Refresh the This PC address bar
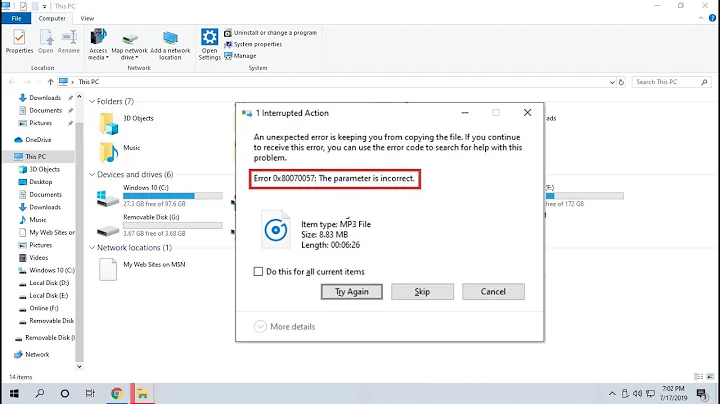 (621, 82)
